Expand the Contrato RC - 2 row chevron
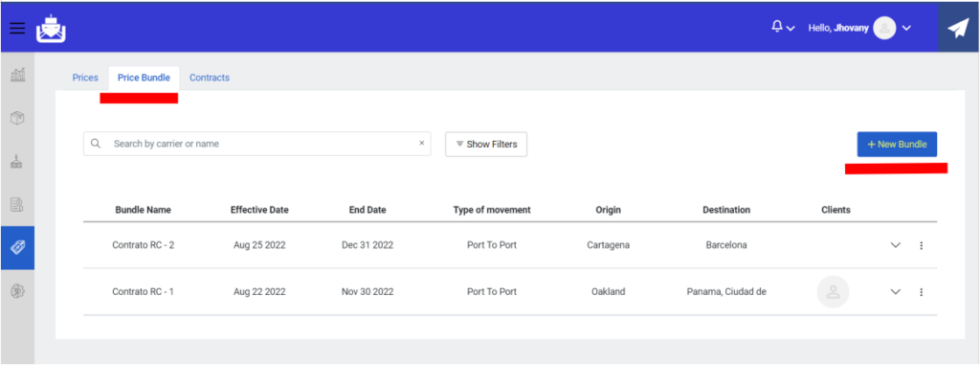This screenshot has height=365, width=980. (x=895, y=245)
